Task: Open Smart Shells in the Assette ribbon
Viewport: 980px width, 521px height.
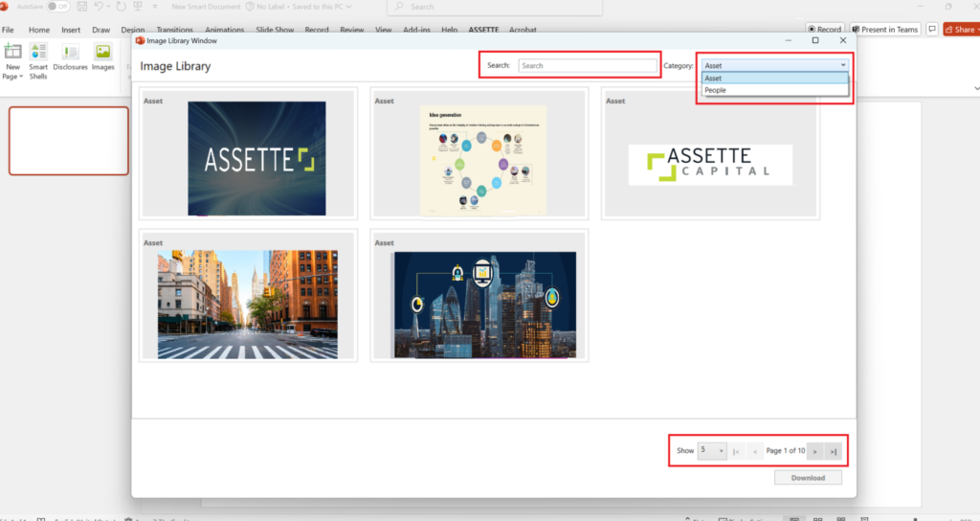Action: click(x=38, y=61)
